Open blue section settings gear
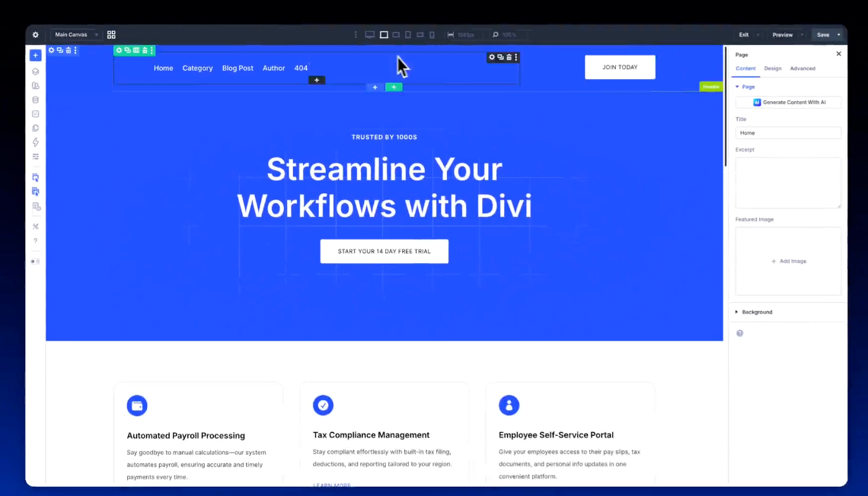Image resolution: width=868 pixels, height=496 pixels. 52,50
